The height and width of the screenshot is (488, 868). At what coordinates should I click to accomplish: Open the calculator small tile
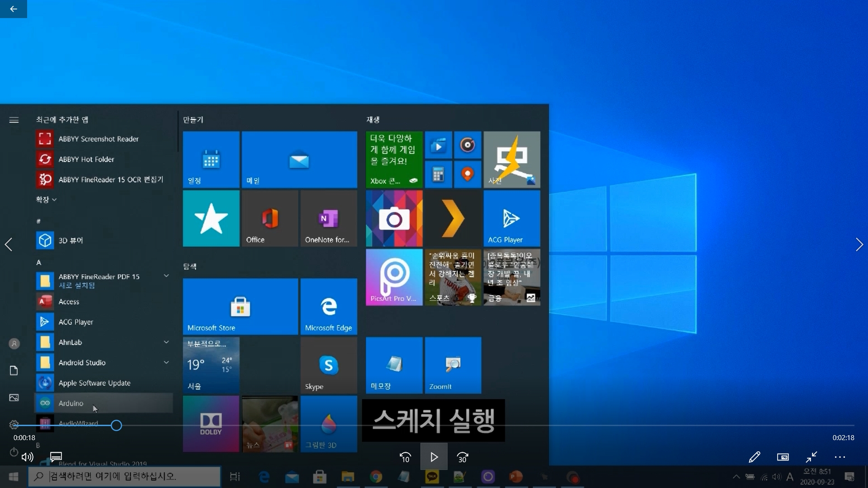coord(438,174)
